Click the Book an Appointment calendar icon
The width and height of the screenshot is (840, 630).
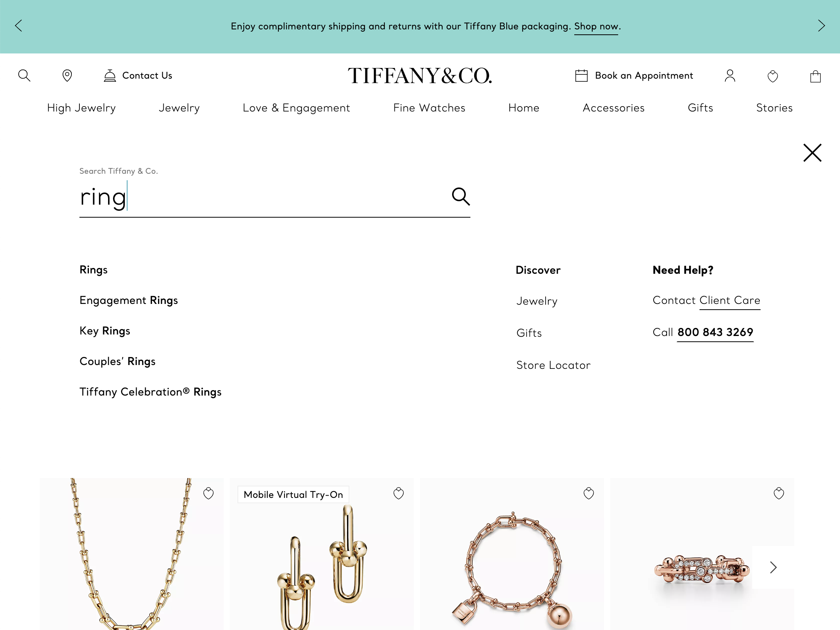[581, 76]
